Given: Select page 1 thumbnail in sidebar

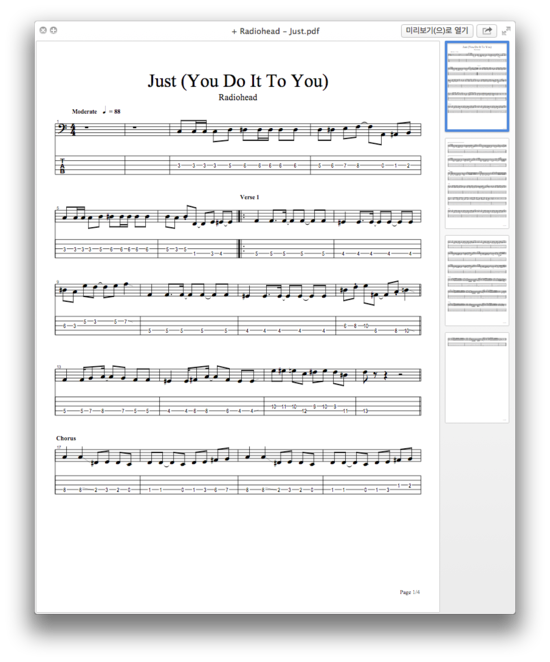Looking at the screenshot, I should (477, 86).
